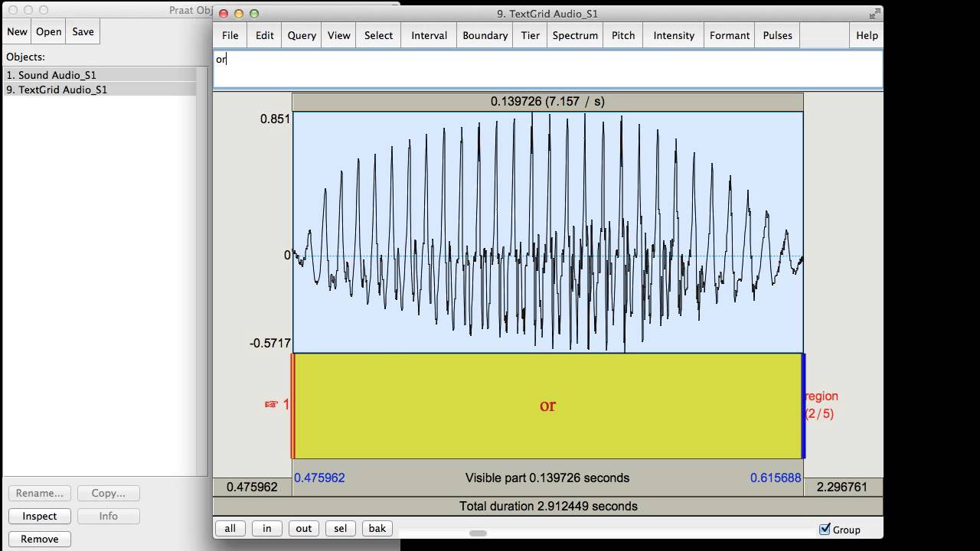This screenshot has width=980, height=551.
Task: Click the 'out' zoom button
Action: click(303, 528)
